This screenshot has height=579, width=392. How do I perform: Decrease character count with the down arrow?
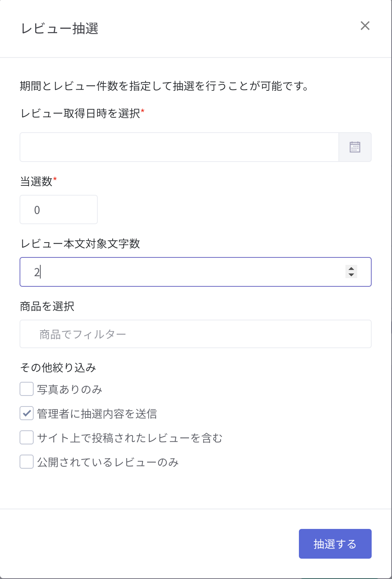351,275
